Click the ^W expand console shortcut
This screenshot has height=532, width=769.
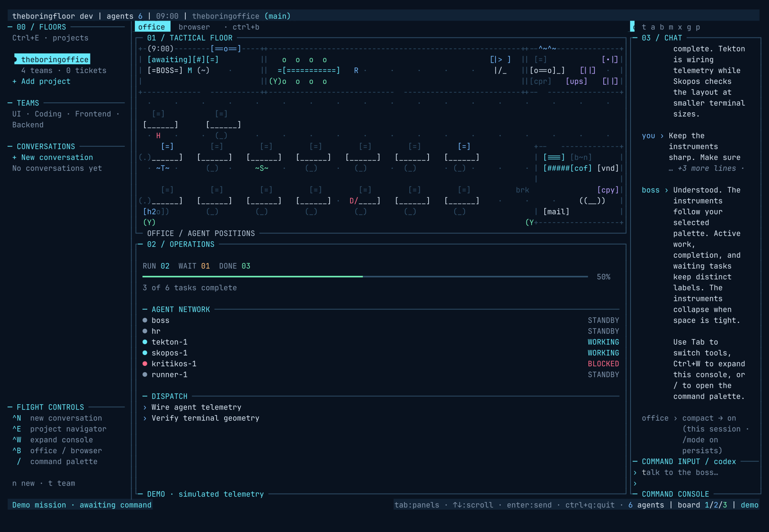coord(52,440)
